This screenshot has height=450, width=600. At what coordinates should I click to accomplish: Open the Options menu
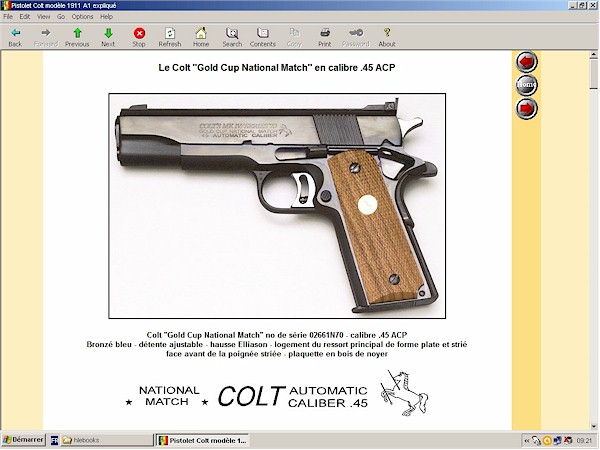(x=82, y=16)
